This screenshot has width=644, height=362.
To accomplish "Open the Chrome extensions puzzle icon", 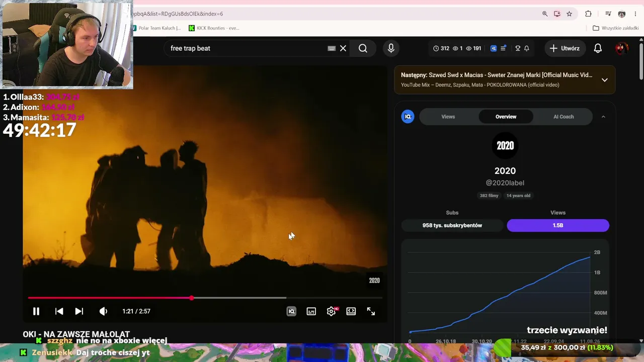I will [588, 14].
